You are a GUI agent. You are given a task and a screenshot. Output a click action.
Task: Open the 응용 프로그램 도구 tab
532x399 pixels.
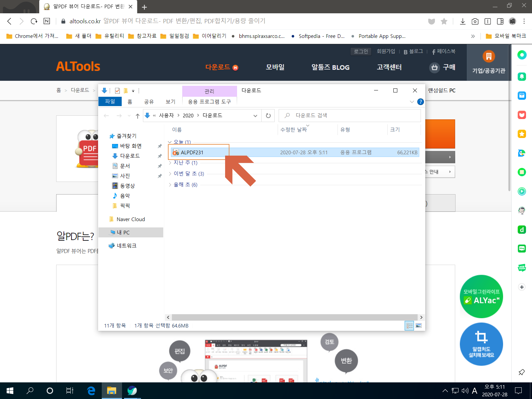[209, 102]
